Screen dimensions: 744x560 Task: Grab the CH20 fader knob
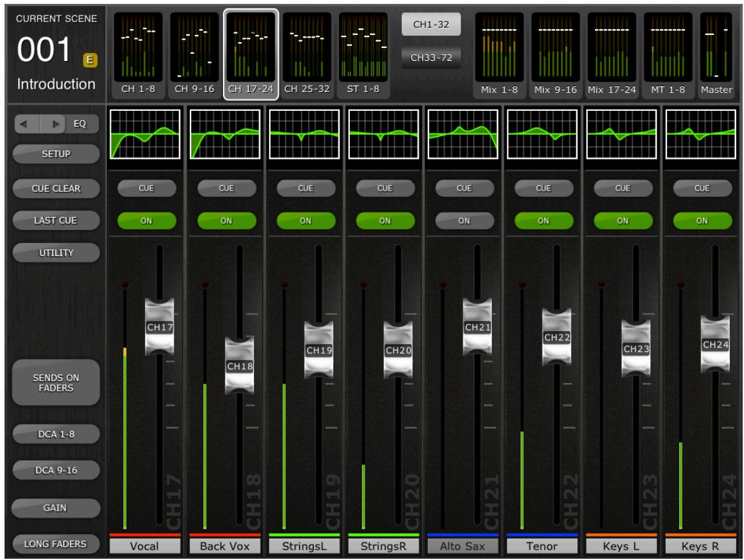(398, 350)
